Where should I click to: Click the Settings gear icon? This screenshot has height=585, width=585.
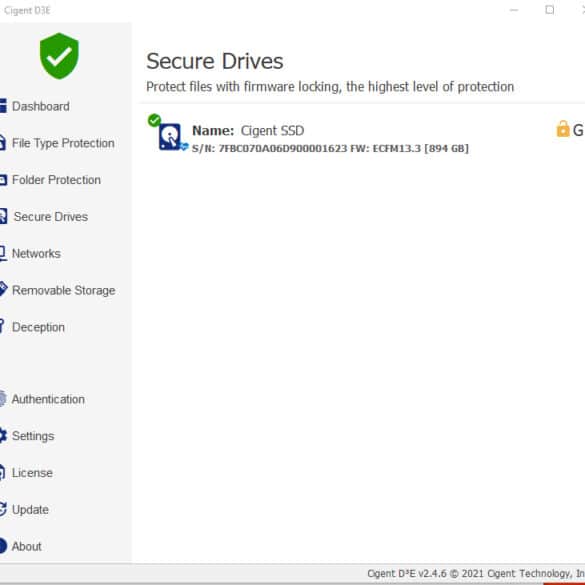pyautogui.click(x=3, y=435)
